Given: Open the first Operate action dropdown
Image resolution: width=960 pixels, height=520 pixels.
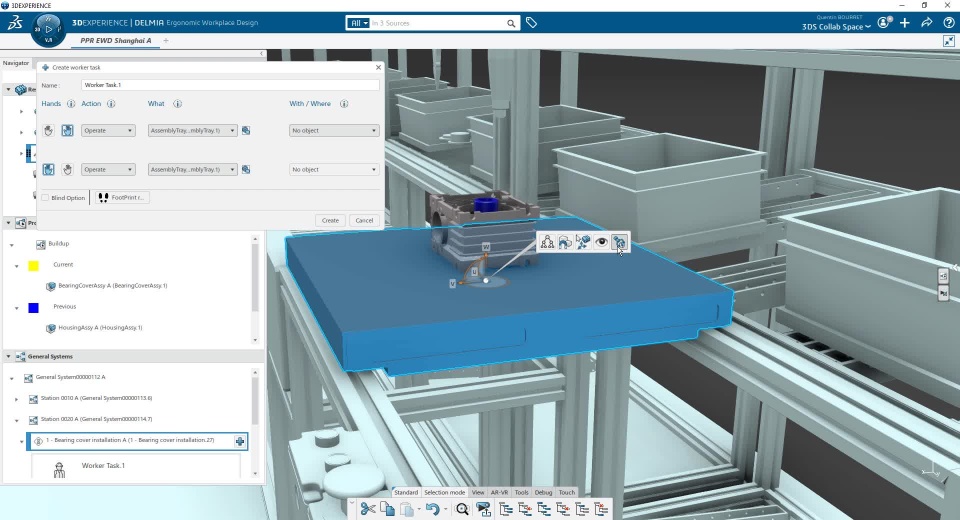Looking at the screenshot, I should point(109,130).
